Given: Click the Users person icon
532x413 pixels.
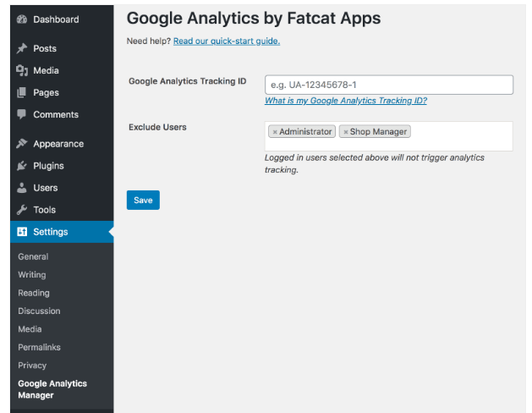Looking at the screenshot, I should [x=22, y=188].
